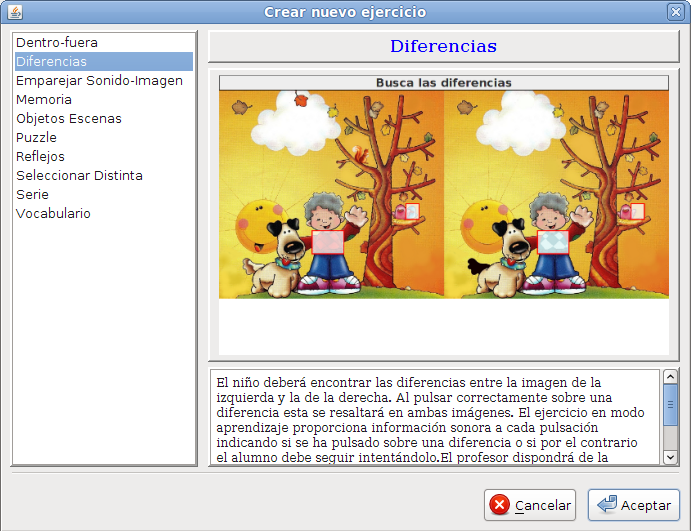Pick Seleccionar Distinta in the list
The width and height of the screenshot is (691, 531).
104,175
